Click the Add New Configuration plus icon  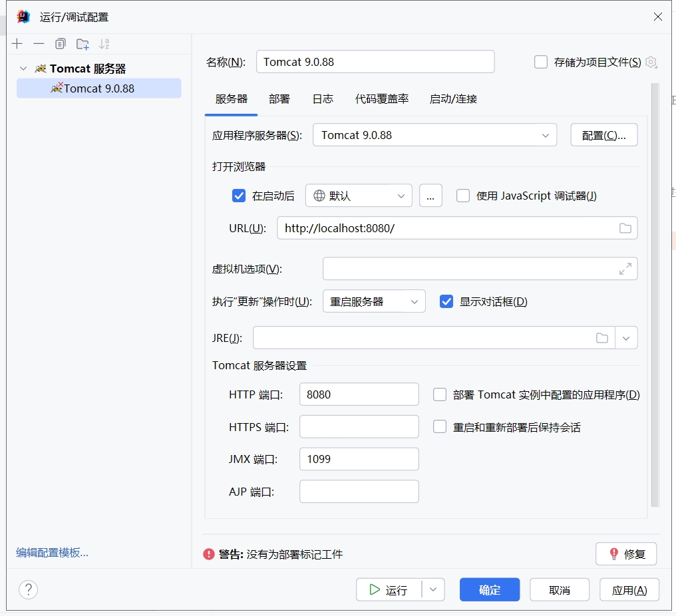click(x=17, y=44)
